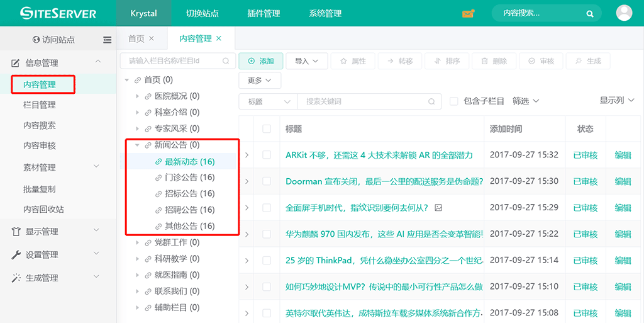Click search icon in channel filter box
Screen dimensions: 644x323
coord(226,61)
